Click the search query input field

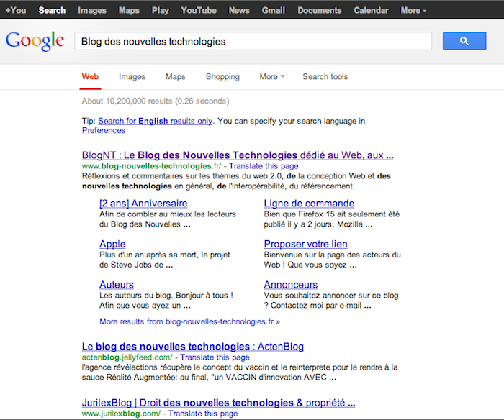[x=253, y=41]
